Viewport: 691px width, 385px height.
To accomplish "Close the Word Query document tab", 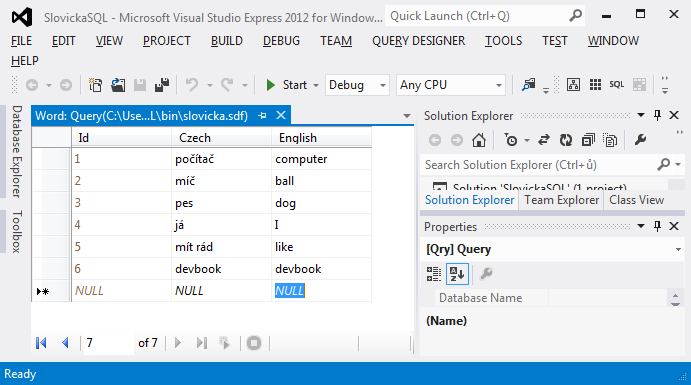I will point(281,115).
